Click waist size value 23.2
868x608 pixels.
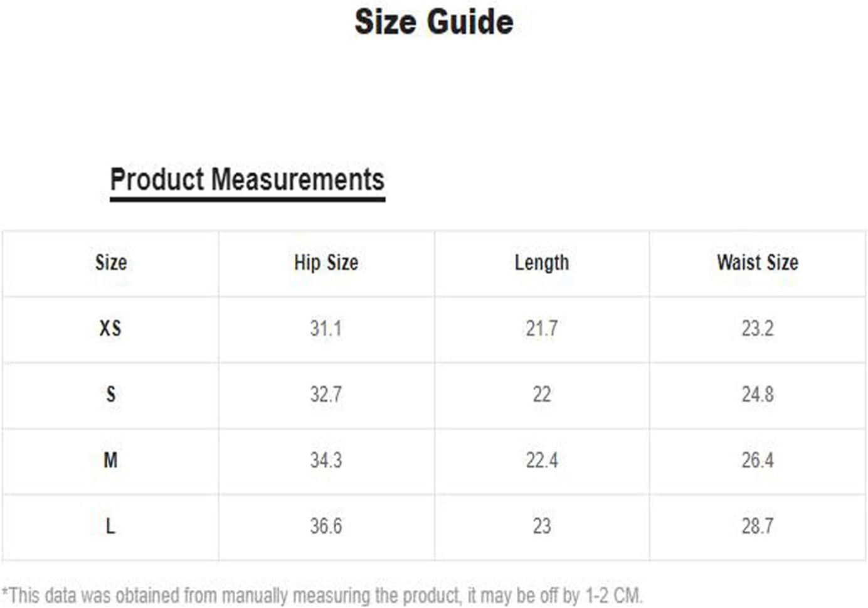[x=758, y=328]
